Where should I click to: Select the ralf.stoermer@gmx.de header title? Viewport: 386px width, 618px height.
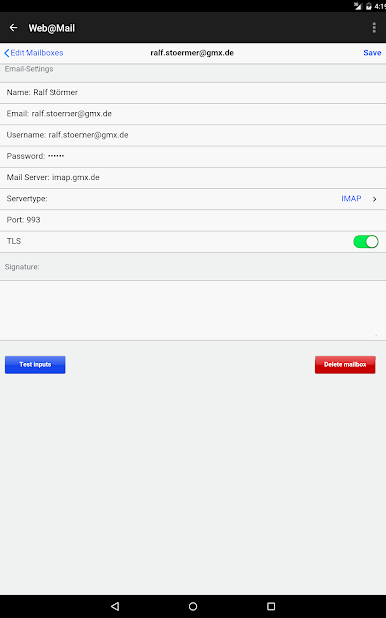[x=192, y=53]
